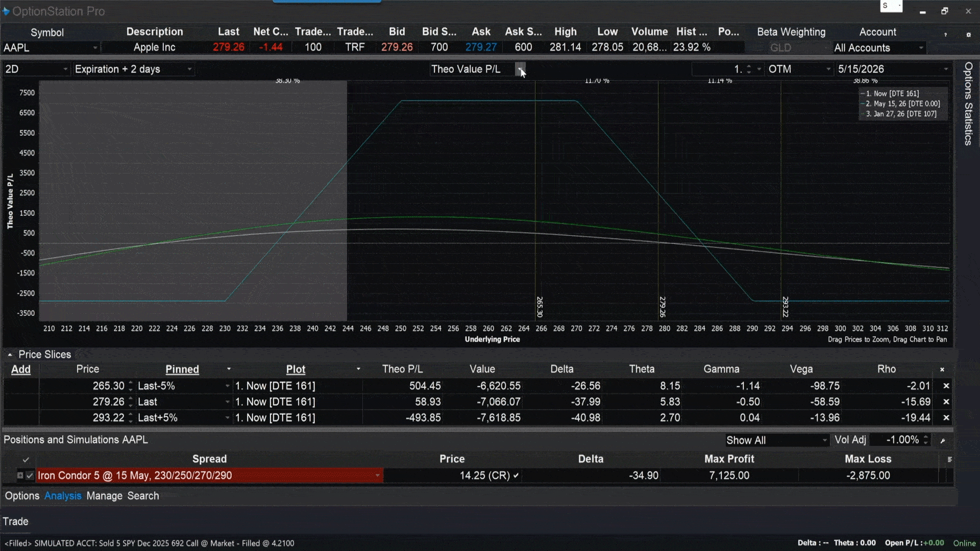This screenshot has width=980, height=551.
Task: Click the Vol Adj wrench icon
Action: [943, 441]
